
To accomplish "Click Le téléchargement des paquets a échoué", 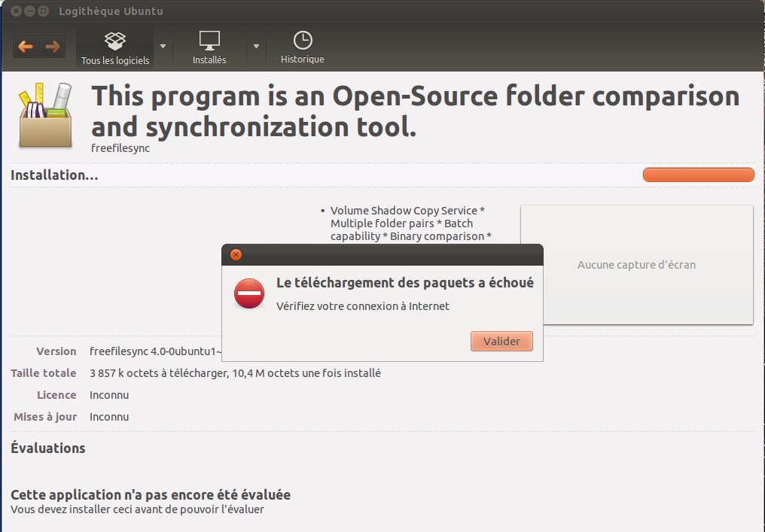I will click(405, 283).
